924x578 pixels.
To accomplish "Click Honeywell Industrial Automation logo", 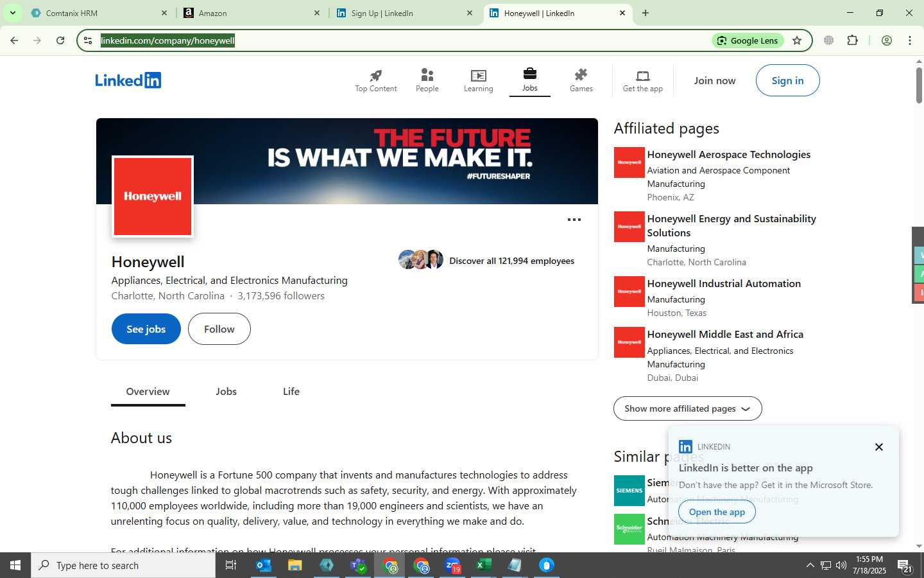I will [629, 292].
